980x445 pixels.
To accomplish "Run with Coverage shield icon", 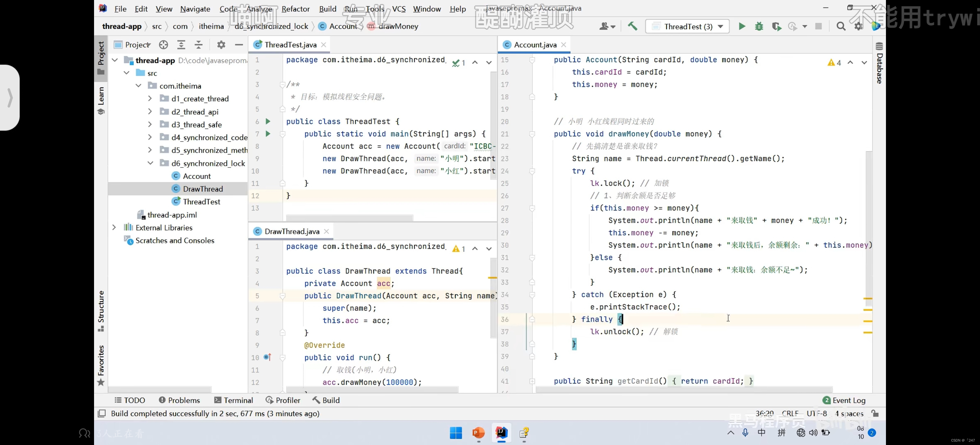I will (x=776, y=26).
